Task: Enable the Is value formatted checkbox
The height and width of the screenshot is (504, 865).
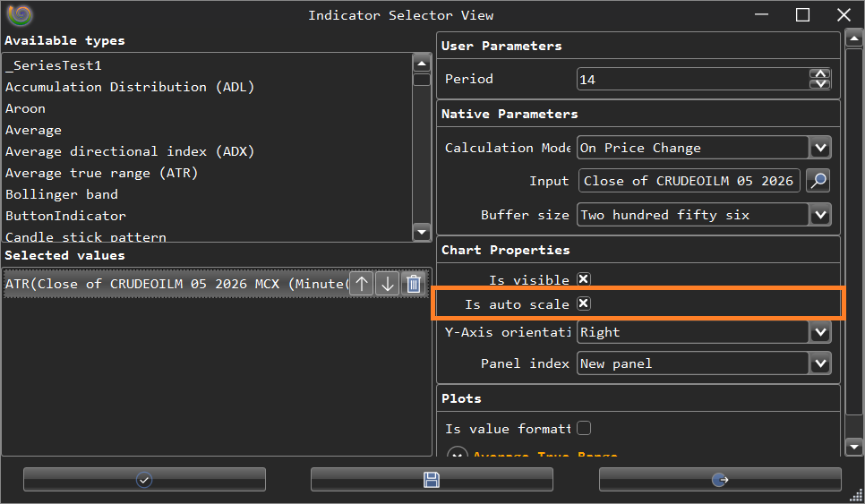Action: pos(584,428)
